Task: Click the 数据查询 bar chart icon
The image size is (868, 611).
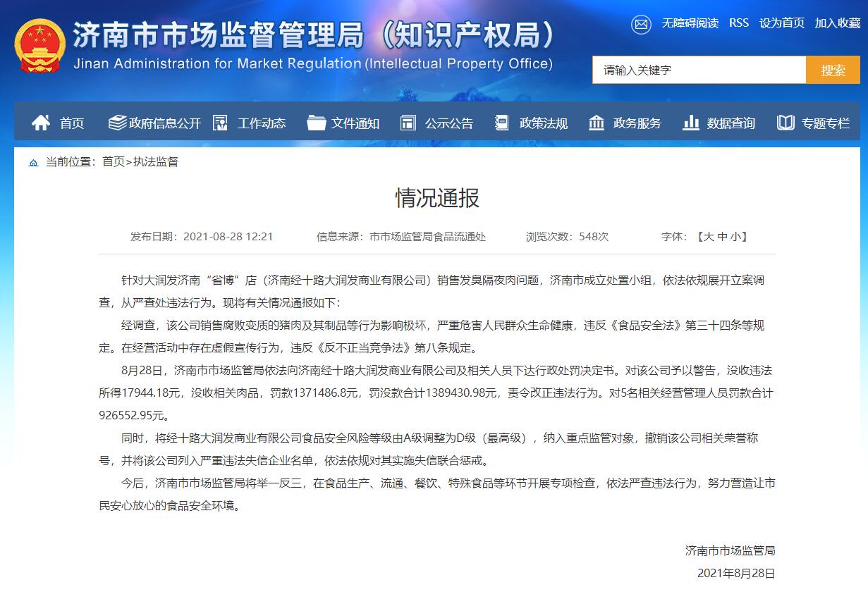Action: click(691, 123)
